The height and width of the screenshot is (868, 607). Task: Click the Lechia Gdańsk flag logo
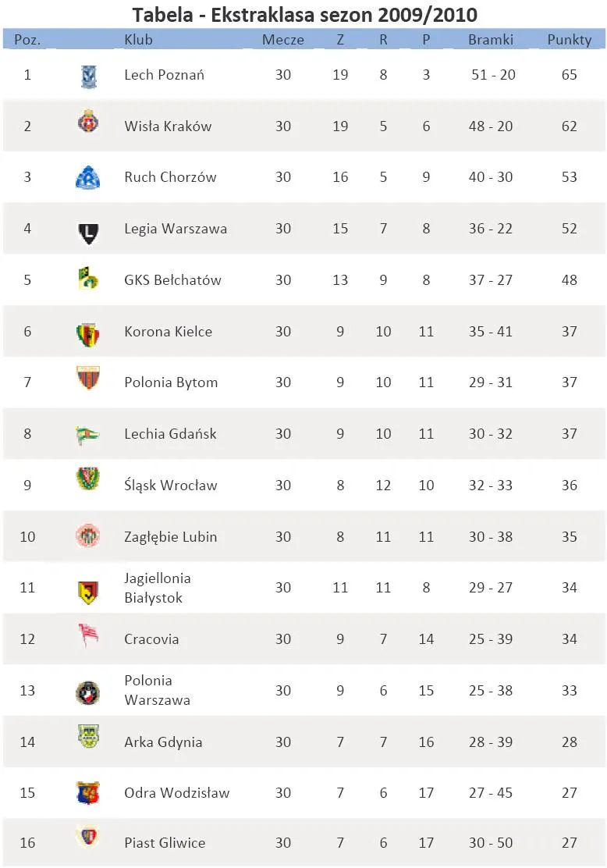click(87, 434)
